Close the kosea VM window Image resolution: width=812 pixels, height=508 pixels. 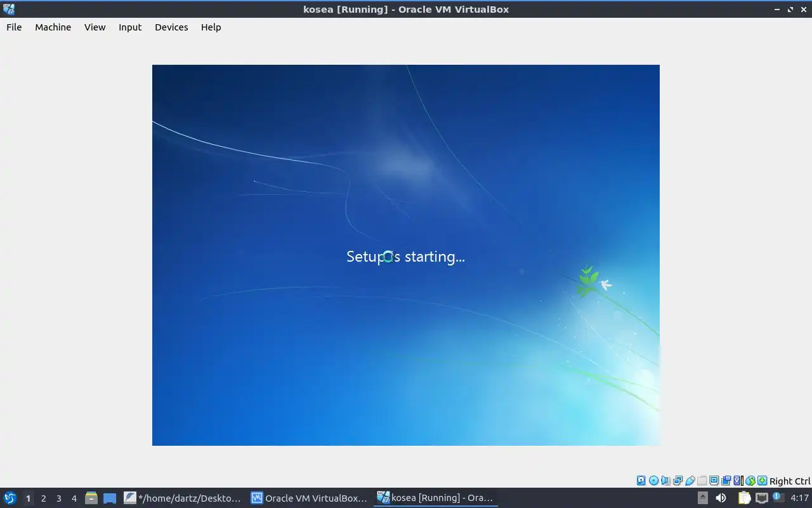tap(804, 10)
